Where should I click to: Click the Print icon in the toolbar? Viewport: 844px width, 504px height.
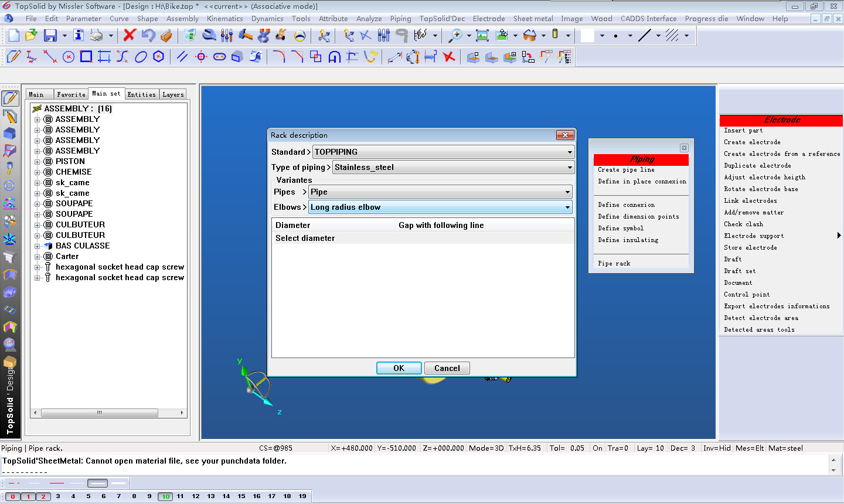pos(96,36)
